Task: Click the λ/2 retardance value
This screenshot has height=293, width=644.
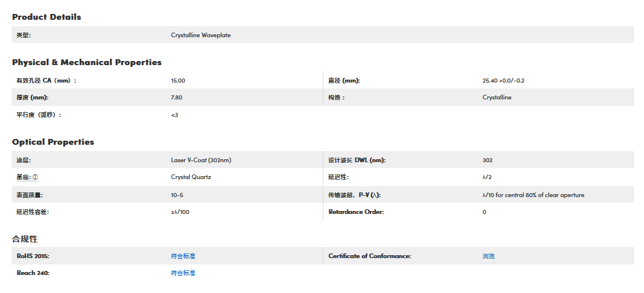Action: click(x=487, y=177)
